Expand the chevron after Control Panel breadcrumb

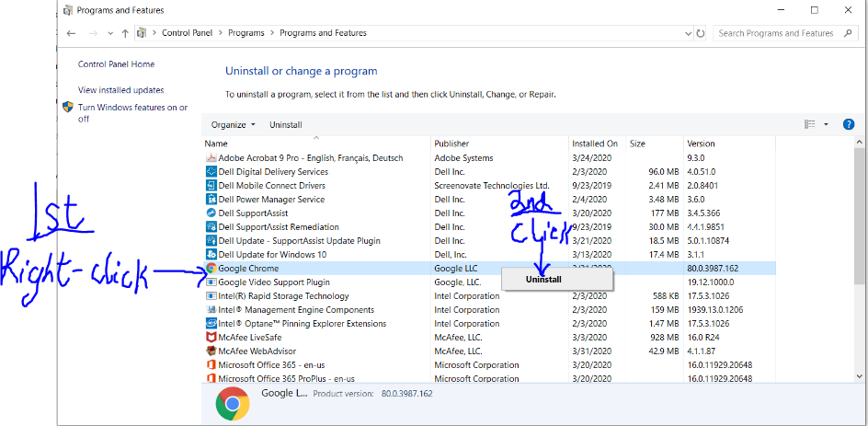point(221,33)
